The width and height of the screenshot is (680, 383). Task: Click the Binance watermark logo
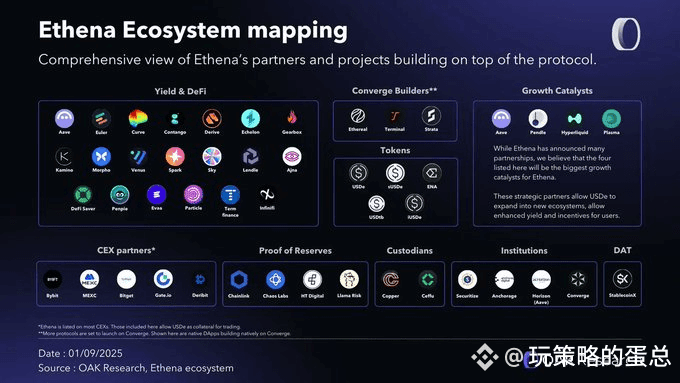coord(484,357)
